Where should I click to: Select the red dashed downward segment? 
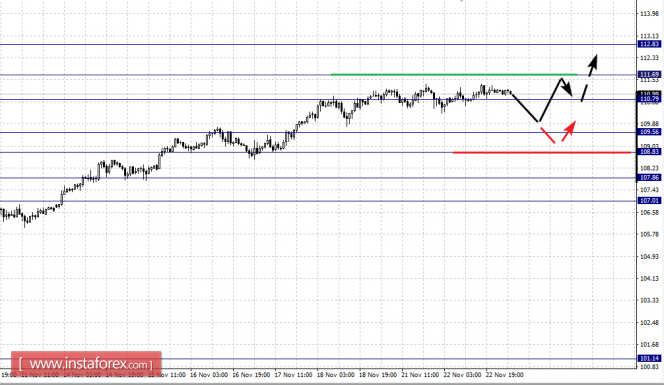548,135
